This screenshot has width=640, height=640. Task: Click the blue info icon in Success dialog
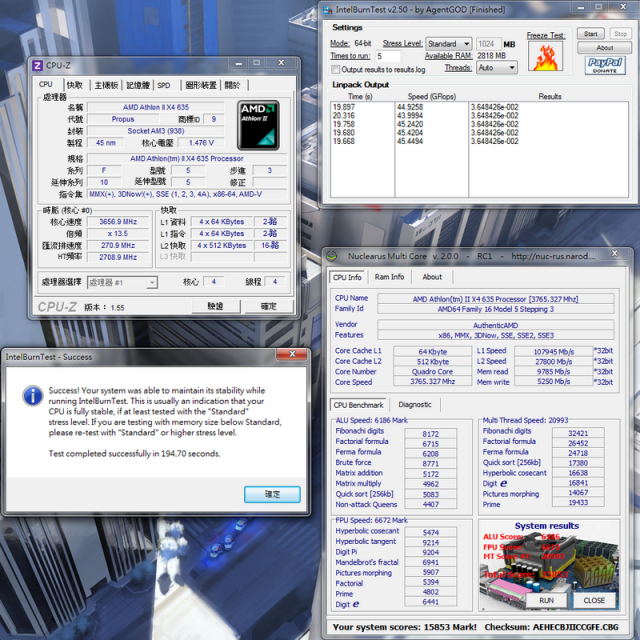click(x=33, y=396)
